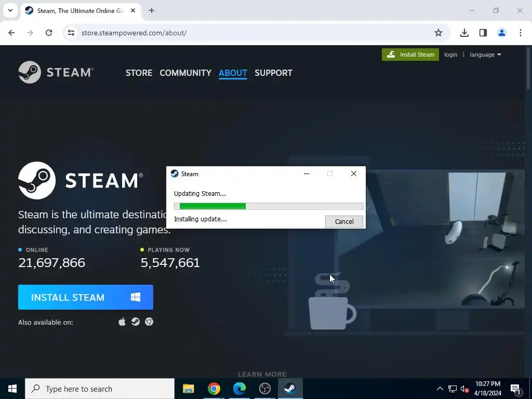Reload the Steam about page

(49, 33)
